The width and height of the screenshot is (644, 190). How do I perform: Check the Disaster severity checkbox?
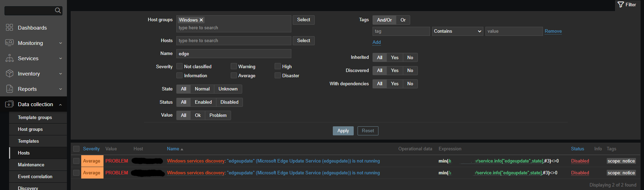[278, 76]
